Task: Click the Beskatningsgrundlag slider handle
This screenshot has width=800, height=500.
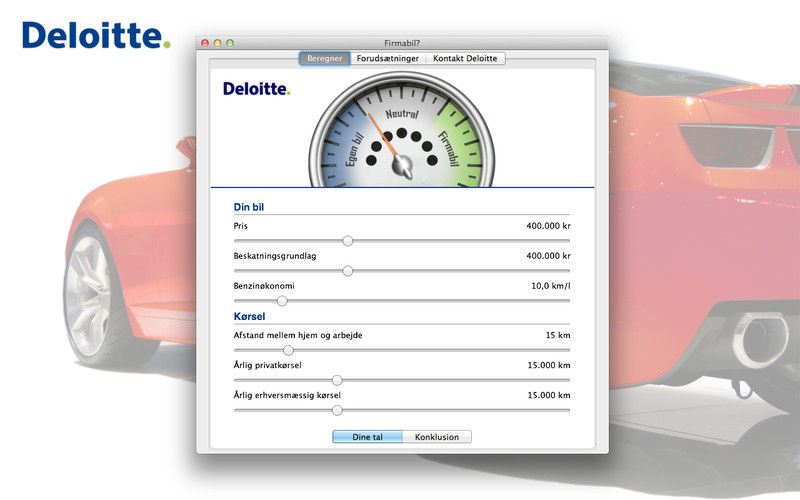Action: [x=347, y=271]
